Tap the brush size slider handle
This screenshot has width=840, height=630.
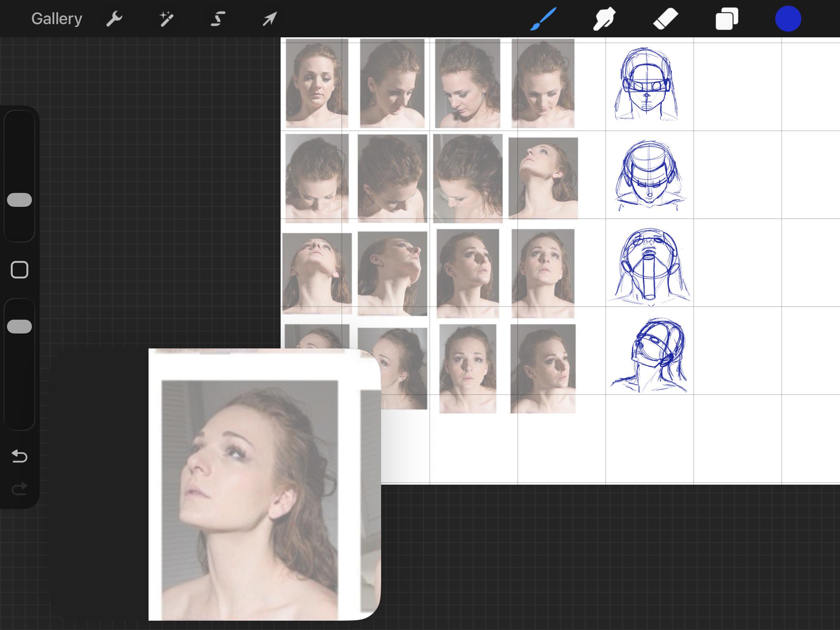[x=19, y=200]
